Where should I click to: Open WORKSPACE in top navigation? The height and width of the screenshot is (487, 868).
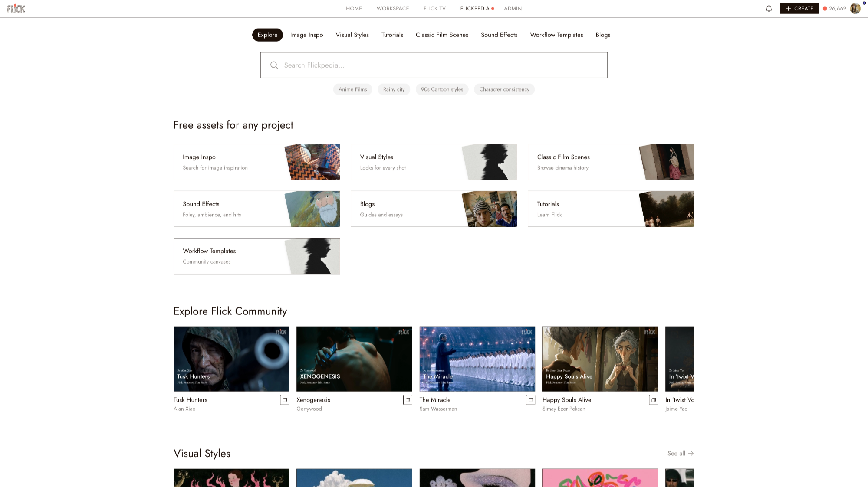(x=393, y=8)
